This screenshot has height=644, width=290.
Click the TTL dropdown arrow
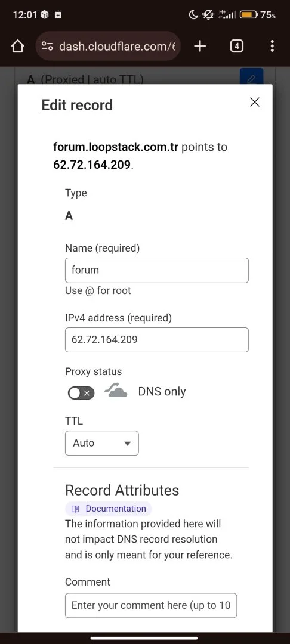[x=127, y=444]
